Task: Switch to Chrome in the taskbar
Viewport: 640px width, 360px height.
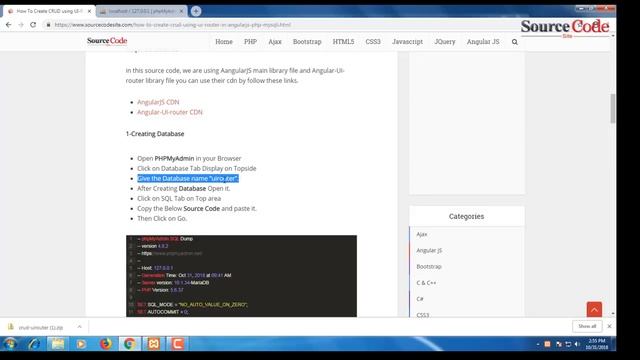Action: (130, 344)
